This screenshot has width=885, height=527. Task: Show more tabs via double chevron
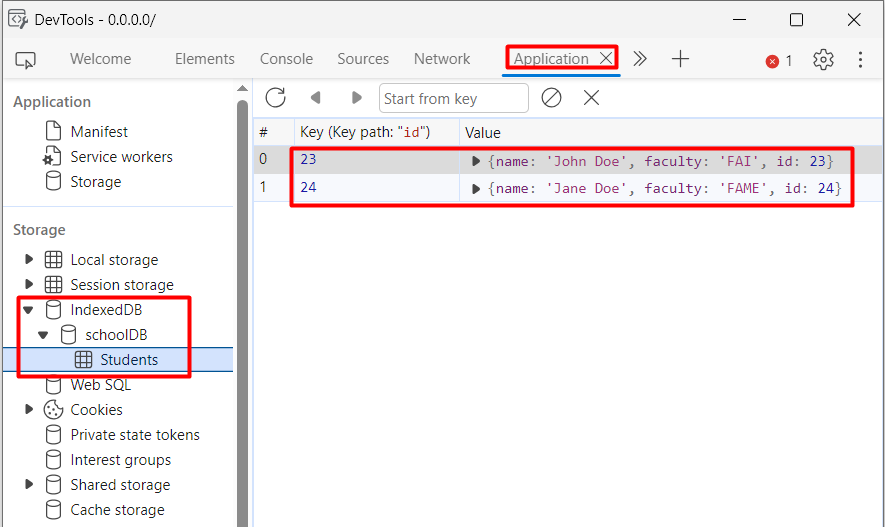[639, 59]
